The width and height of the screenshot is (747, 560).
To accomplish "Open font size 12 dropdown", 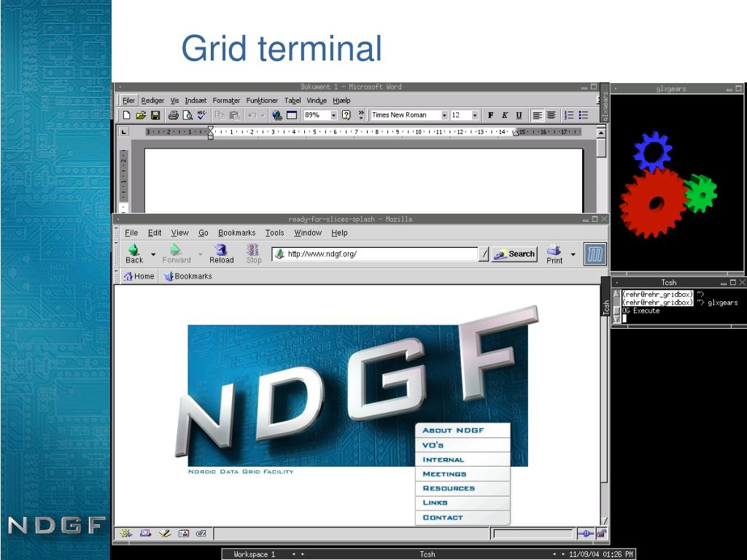I will 474,115.
